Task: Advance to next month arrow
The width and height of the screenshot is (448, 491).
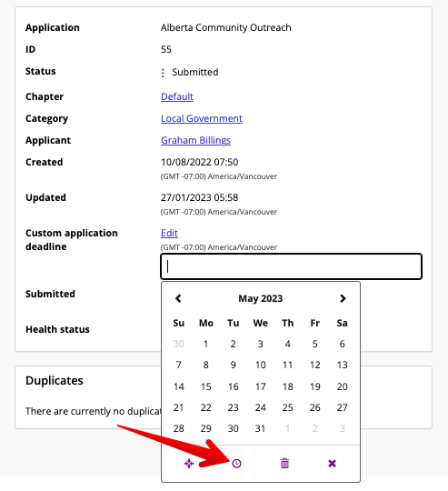Action: point(343,298)
